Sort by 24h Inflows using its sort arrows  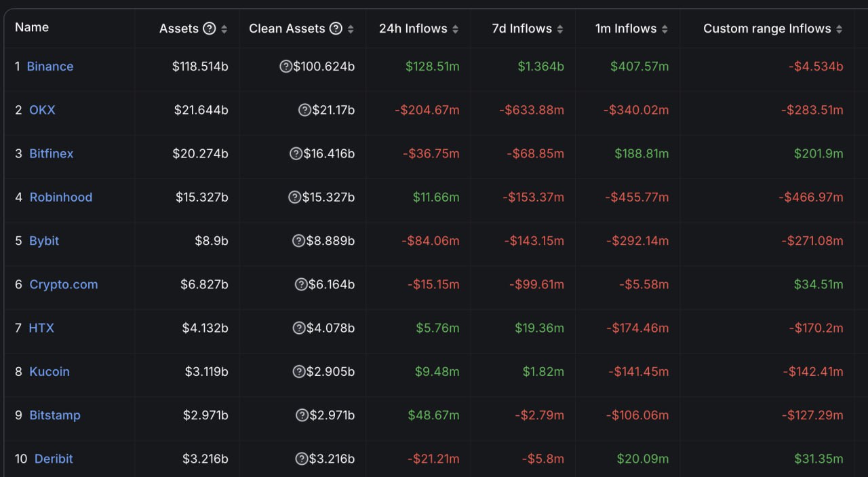tap(456, 29)
